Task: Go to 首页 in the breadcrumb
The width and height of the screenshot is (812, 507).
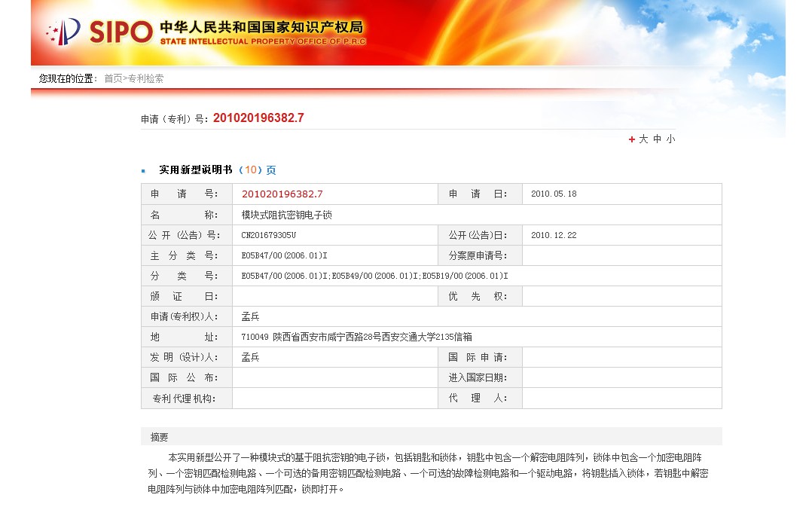Action: point(112,78)
